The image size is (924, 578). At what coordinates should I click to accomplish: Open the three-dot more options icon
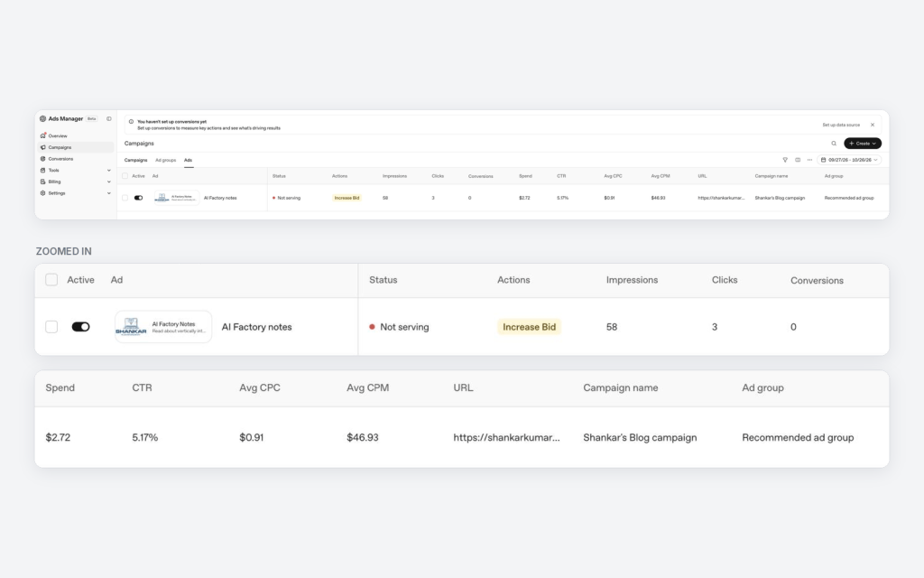click(x=809, y=160)
